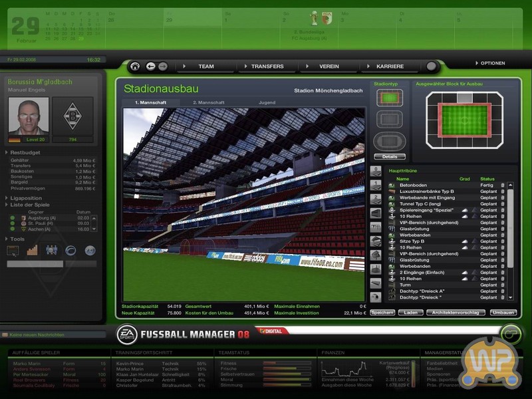This screenshot has height=399, width=532.
Task: Open the TRANSFERS menu
Action: (267, 66)
